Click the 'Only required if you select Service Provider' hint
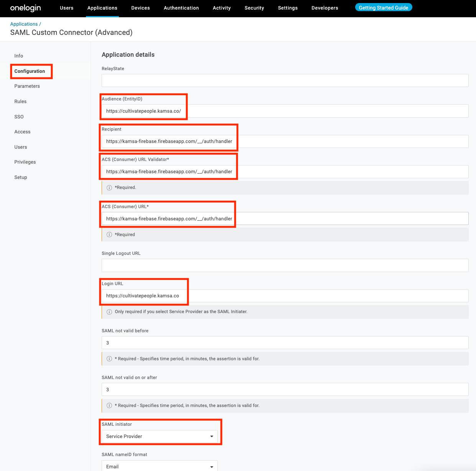Image resolution: width=476 pixels, height=471 pixels. pyautogui.click(x=181, y=312)
